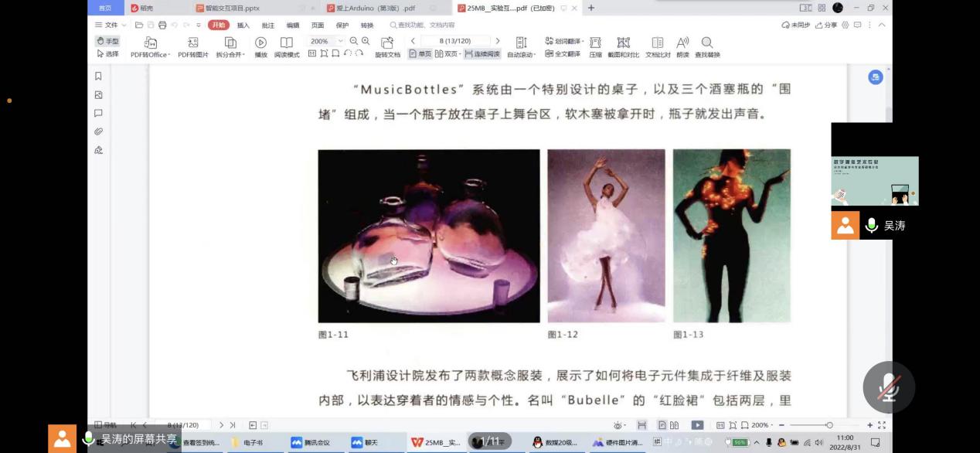
Task: Click the open folder icon in quick toolbar
Action: coord(139,25)
